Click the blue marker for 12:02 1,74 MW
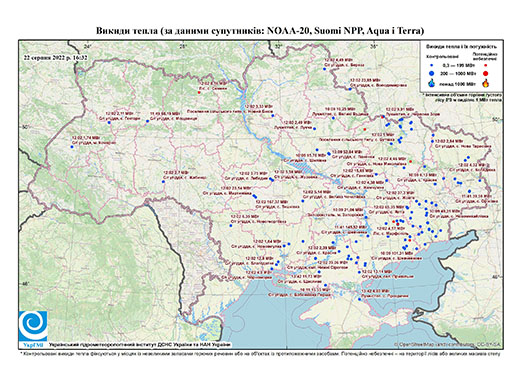520x368 pixels. pyautogui.click(x=72, y=147)
